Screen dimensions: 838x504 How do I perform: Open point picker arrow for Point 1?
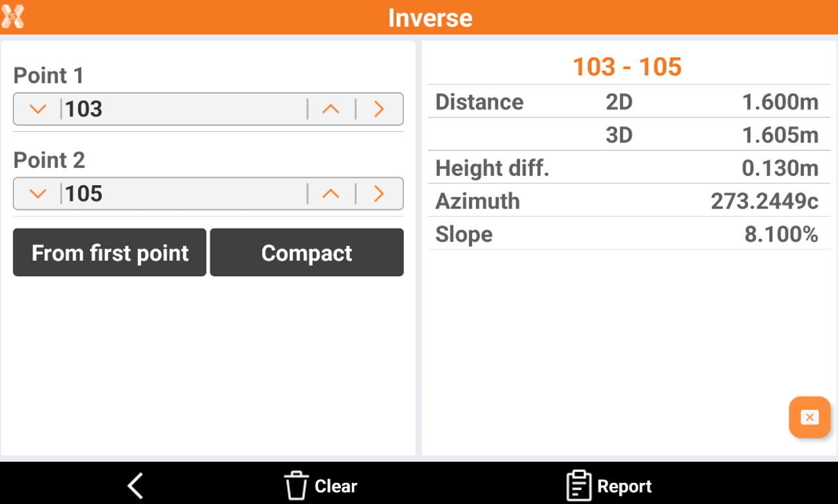[x=379, y=109]
